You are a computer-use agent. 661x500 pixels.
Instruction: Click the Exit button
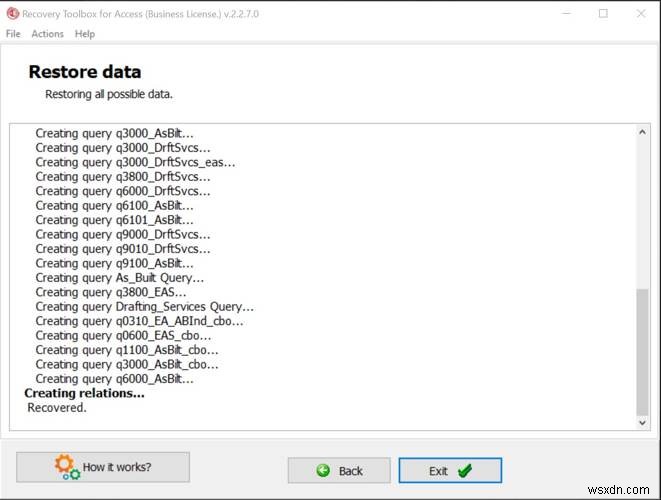(450, 470)
